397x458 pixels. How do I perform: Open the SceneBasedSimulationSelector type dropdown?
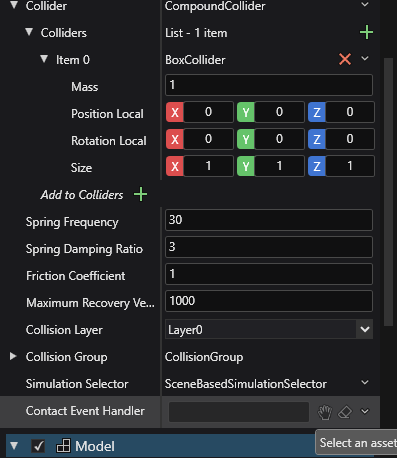point(365,383)
